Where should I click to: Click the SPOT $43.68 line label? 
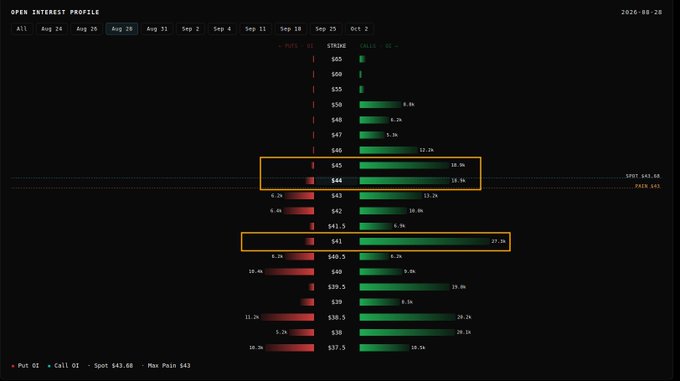pyautogui.click(x=642, y=176)
